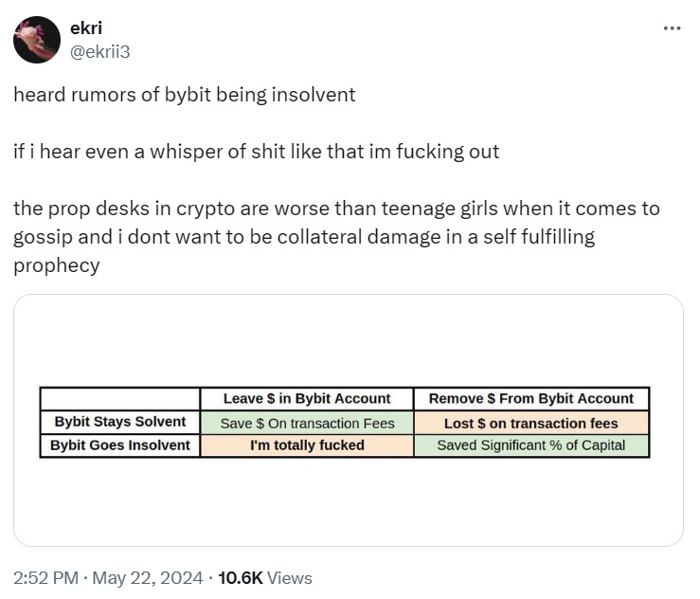
Task: Click ekri's profile avatar picture
Action: (x=37, y=39)
